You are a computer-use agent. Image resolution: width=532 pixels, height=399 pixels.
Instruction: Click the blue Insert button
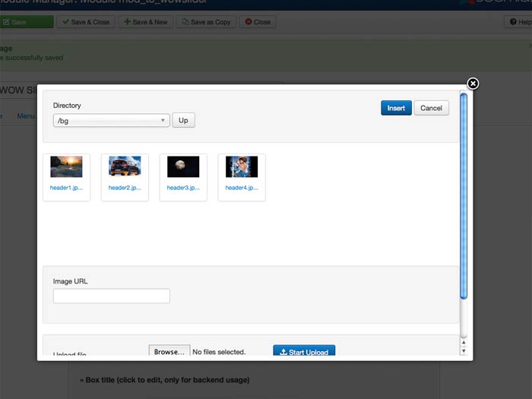click(x=396, y=108)
